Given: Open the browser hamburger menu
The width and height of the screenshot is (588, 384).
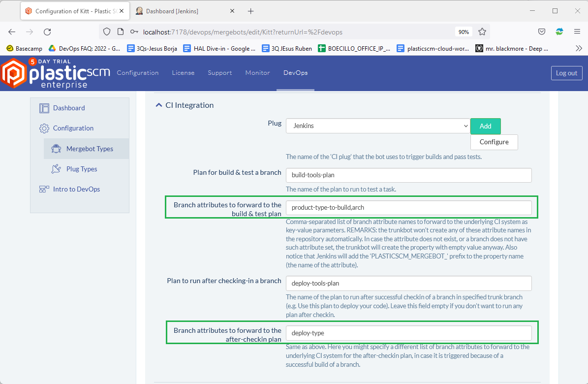Looking at the screenshot, I should [577, 32].
